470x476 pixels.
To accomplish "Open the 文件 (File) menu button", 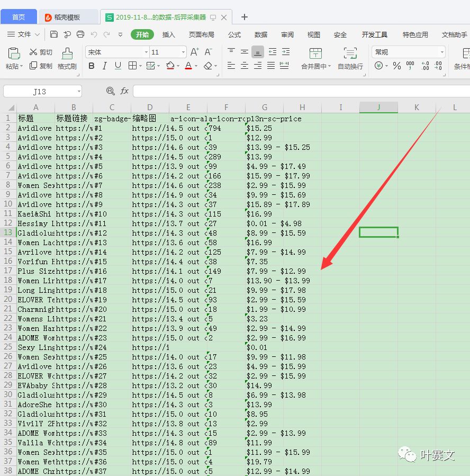I will 24,34.
